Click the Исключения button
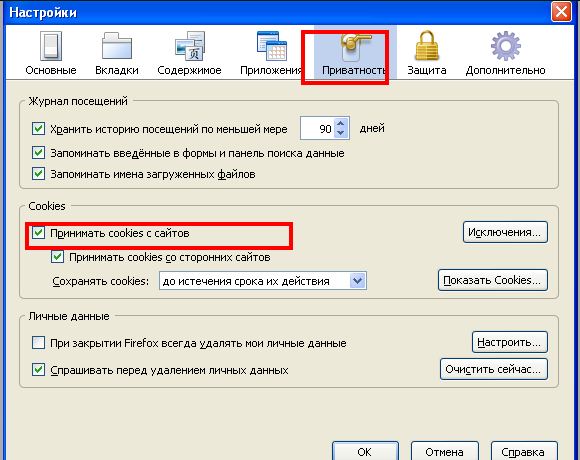 coord(505,232)
